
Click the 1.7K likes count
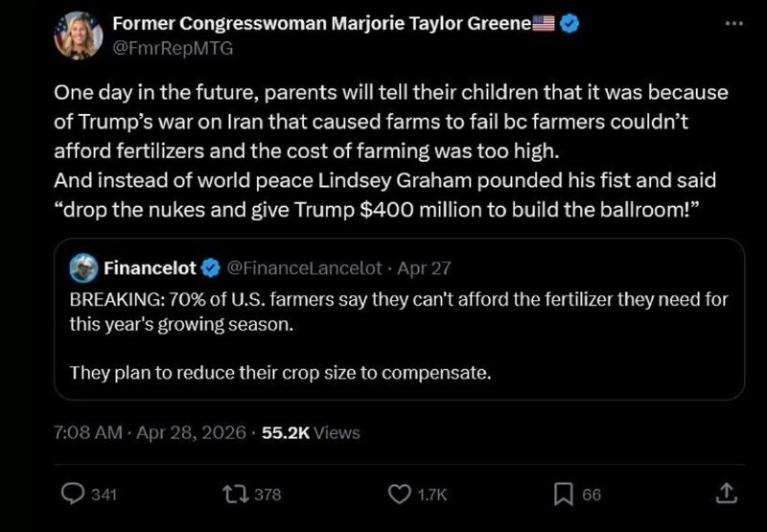[432, 495]
